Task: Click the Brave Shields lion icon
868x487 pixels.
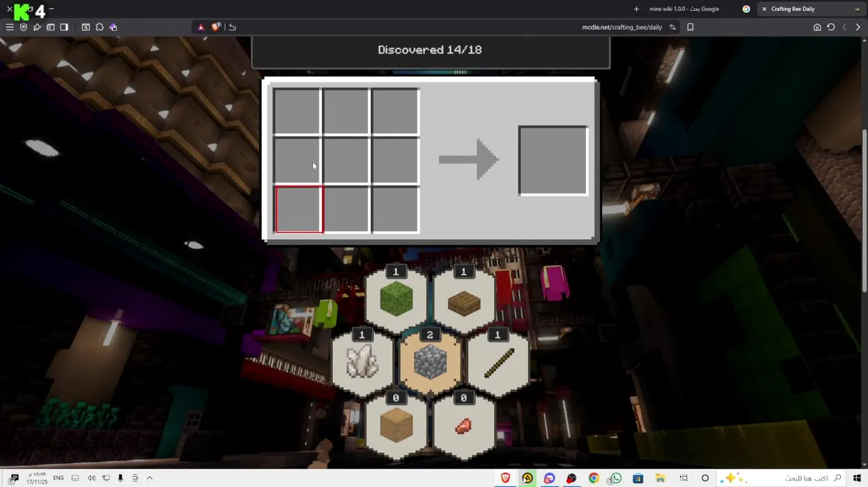Action: pos(216,27)
